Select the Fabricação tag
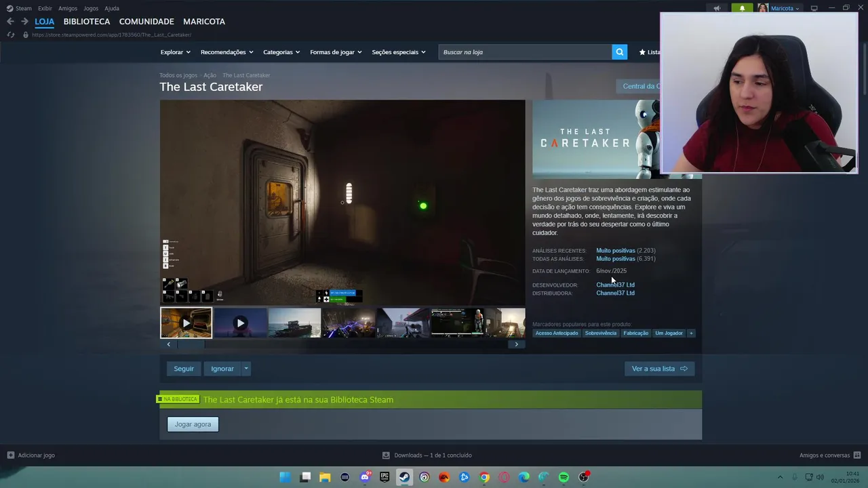This screenshot has width=868, height=488. pyautogui.click(x=636, y=333)
